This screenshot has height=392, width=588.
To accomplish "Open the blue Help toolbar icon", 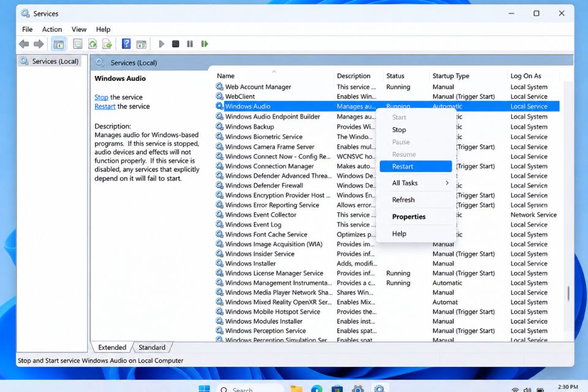I will (x=126, y=43).
